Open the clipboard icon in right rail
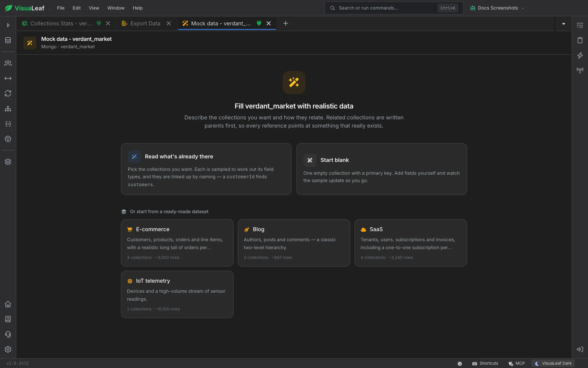Image resolution: width=588 pixels, height=368 pixels. 580,40
